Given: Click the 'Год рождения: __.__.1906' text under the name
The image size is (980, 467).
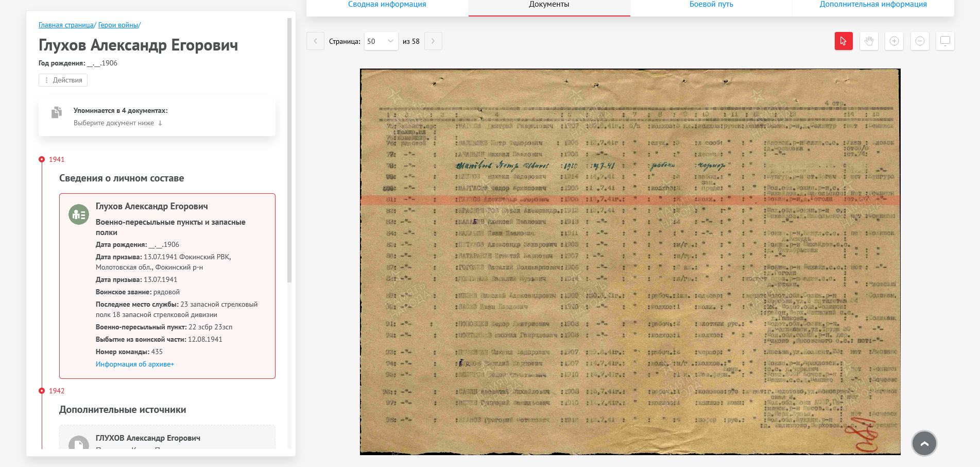Looking at the screenshot, I should (x=78, y=63).
